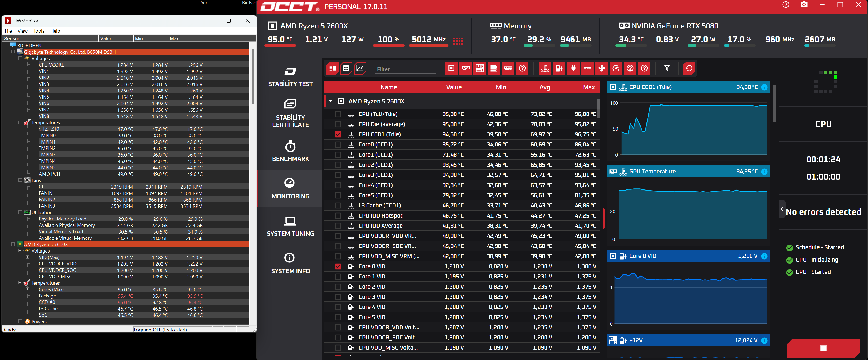Reset min/max values with the refresh icon
This screenshot has height=360, width=868.
pyautogui.click(x=689, y=68)
